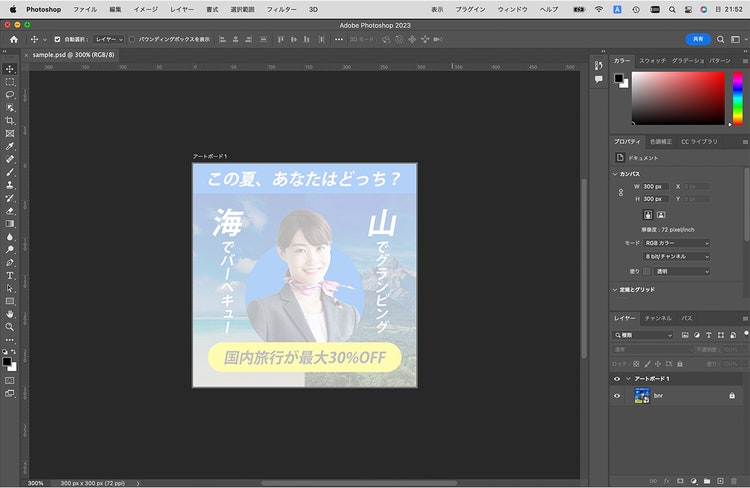Viewport: 750px width, 488px height.
Task: Collapse the カンバス section
Action: click(615, 174)
